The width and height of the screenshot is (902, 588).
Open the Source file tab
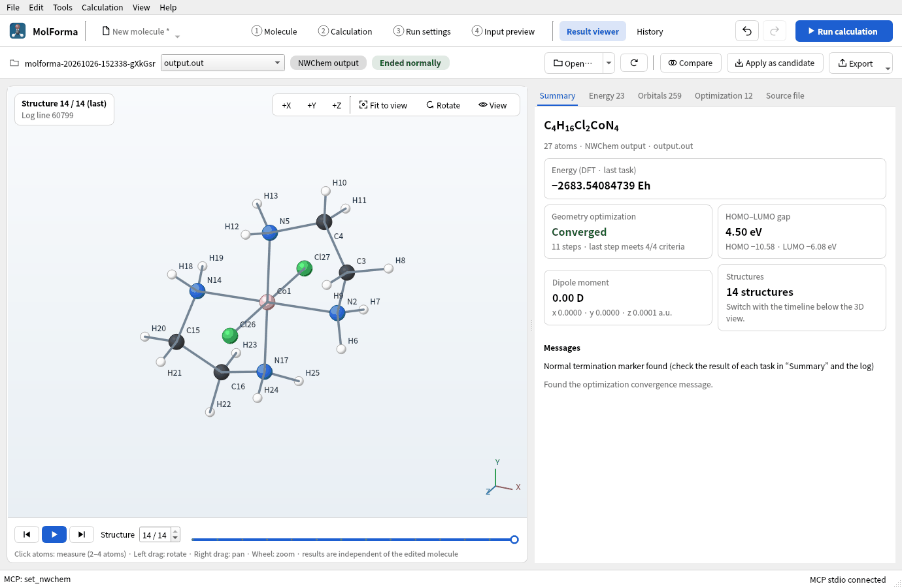785,95
